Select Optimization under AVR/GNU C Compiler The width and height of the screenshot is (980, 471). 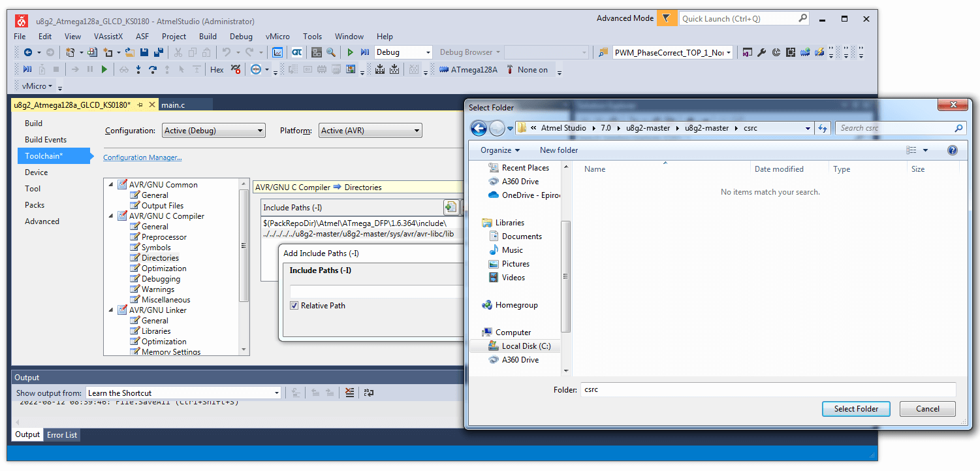[x=164, y=268]
